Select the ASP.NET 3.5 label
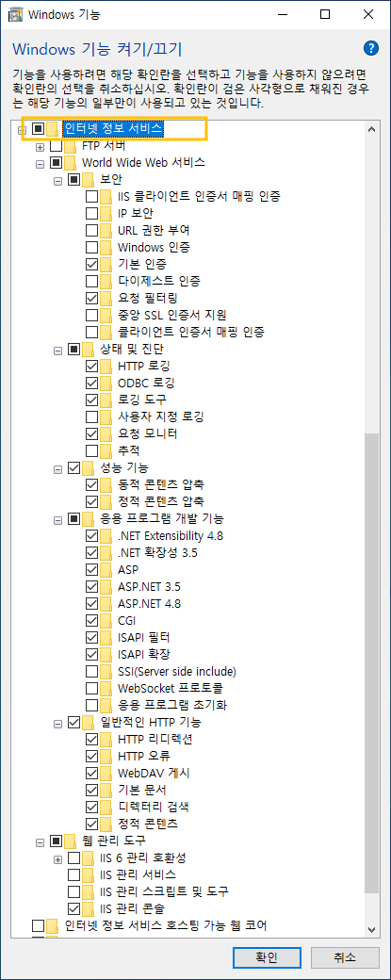 [x=149, y=587]
